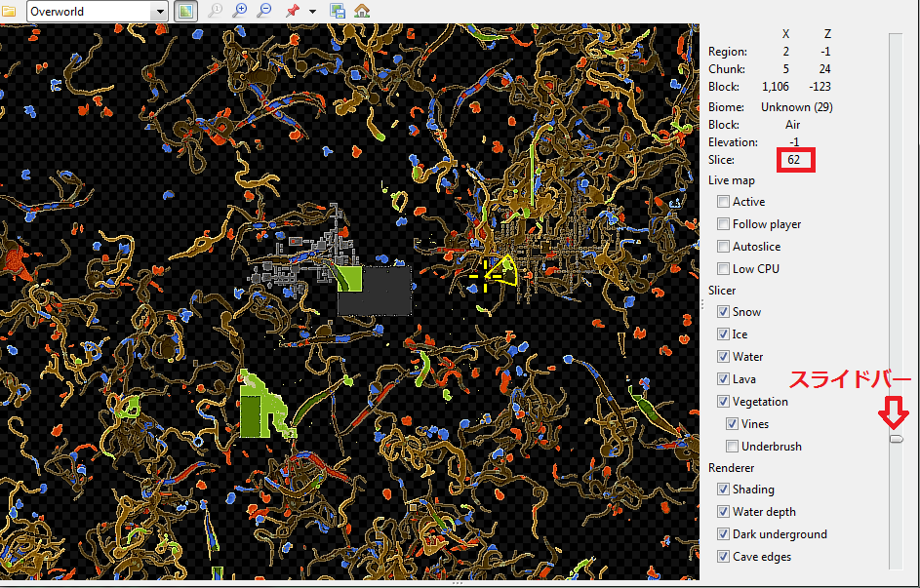Viewport: 920px width, 588px height.
Task: Toggle the map grid view button
Action: point(186,11)
